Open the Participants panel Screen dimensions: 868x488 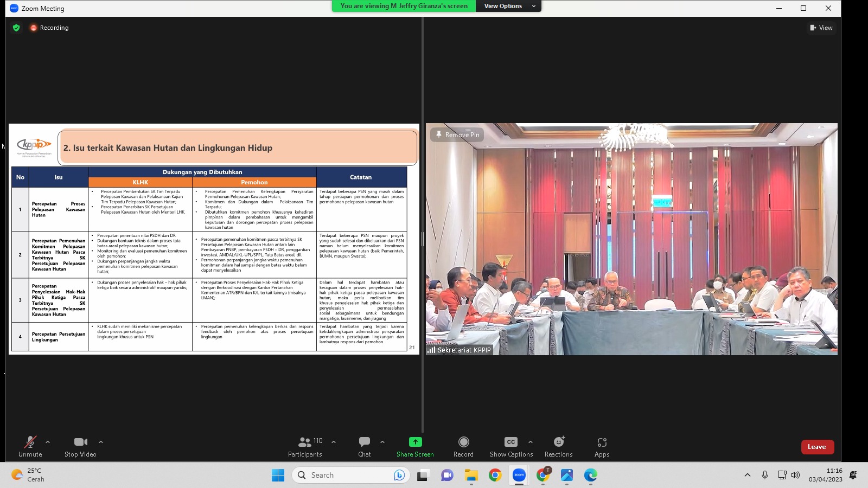(x=305, y=447)
